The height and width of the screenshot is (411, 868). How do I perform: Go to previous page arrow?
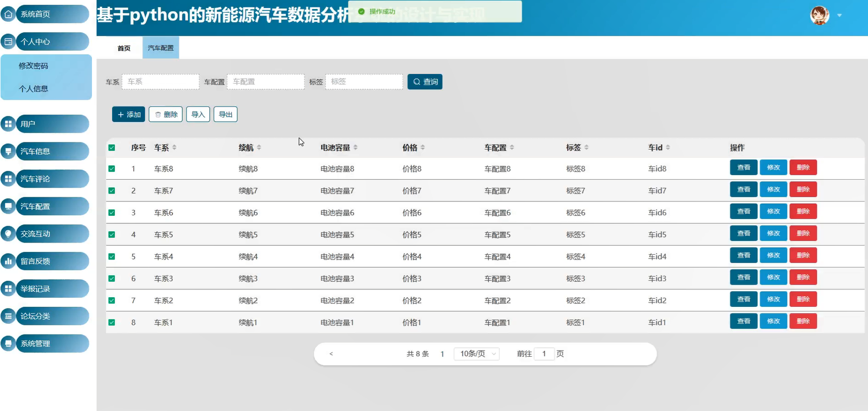pos(331,354)
